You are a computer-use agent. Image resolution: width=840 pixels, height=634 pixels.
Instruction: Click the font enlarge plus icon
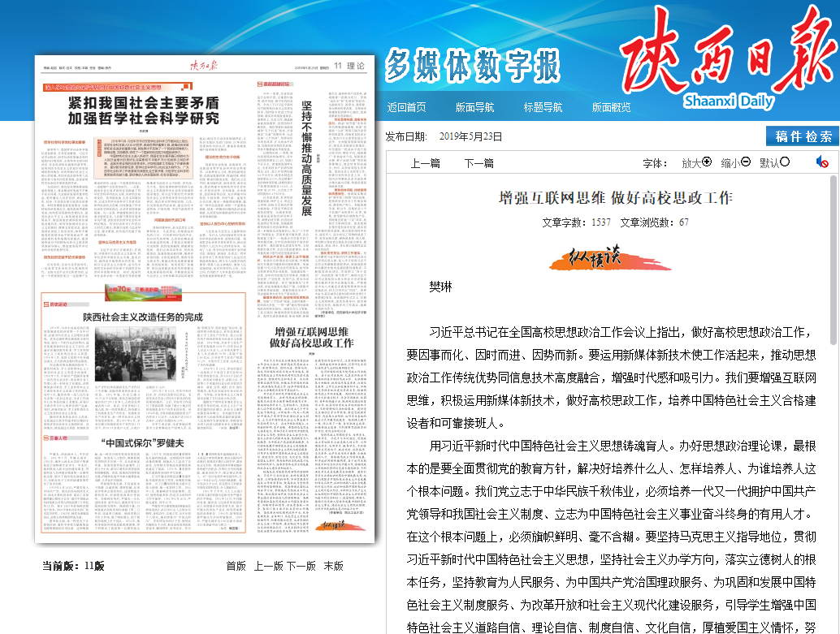[707, 162]
